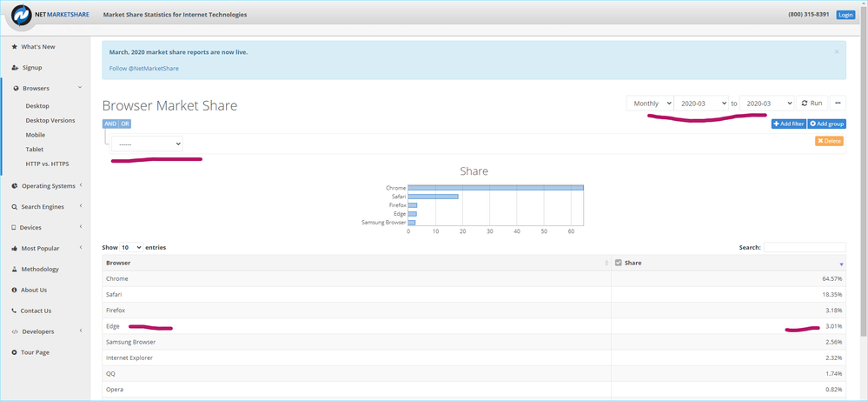The width and height of the screenshot is (868, 401).
Task: Open the Mobile browsers report
Action: (36, 135)
